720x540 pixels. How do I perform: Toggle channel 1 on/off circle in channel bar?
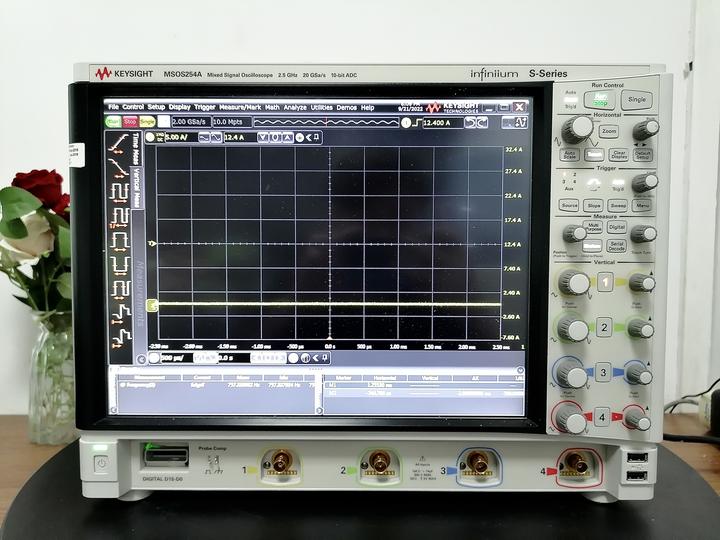click(150, 137)
